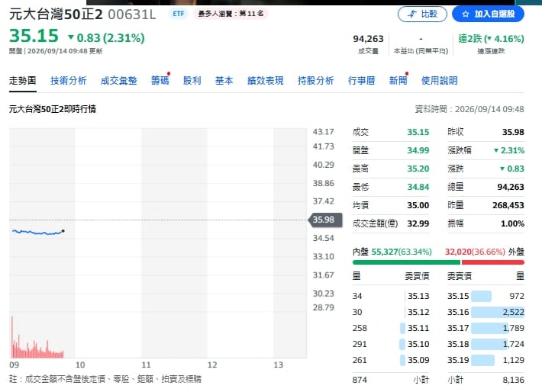Open the 新聞 tab

click(398, 81)
